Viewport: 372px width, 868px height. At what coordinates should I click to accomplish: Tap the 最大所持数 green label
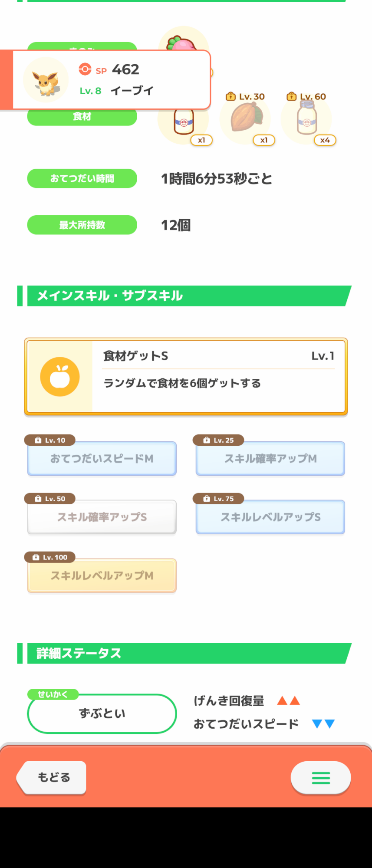(82, 225)
